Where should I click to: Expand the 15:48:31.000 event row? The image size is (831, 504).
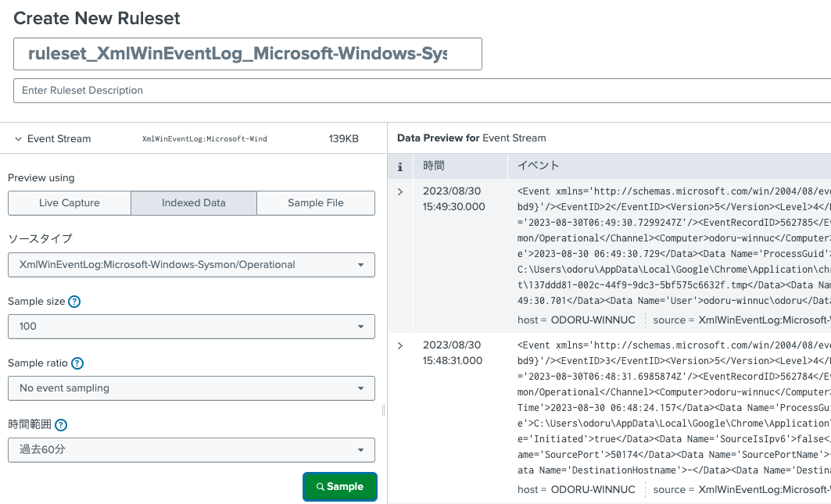click(400, 345)
